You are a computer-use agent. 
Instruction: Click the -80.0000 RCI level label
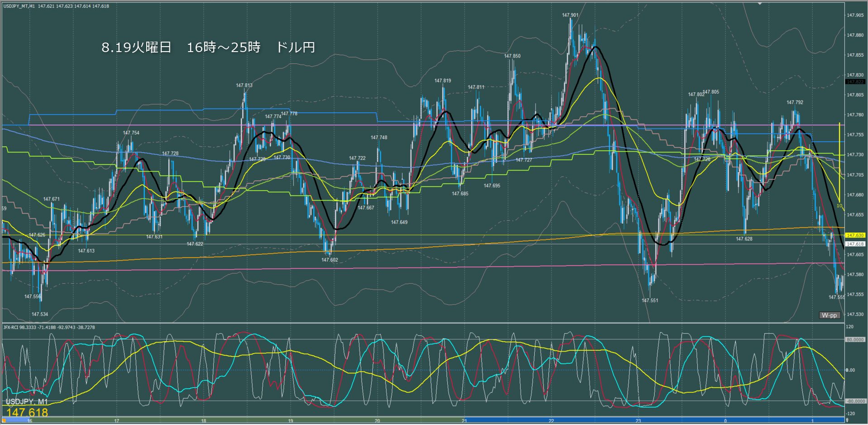855,401
